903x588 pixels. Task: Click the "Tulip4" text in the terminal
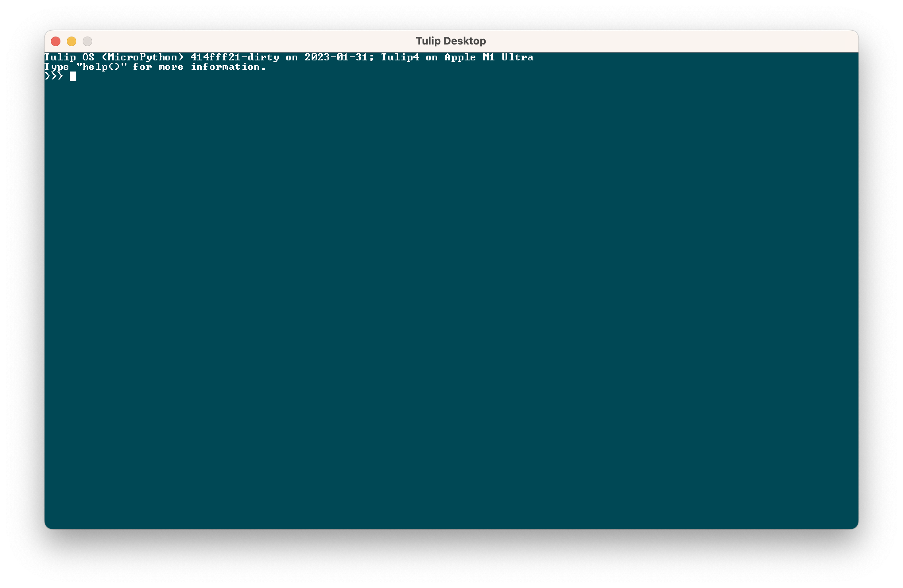pyautogui.click(x=400, y=57)
